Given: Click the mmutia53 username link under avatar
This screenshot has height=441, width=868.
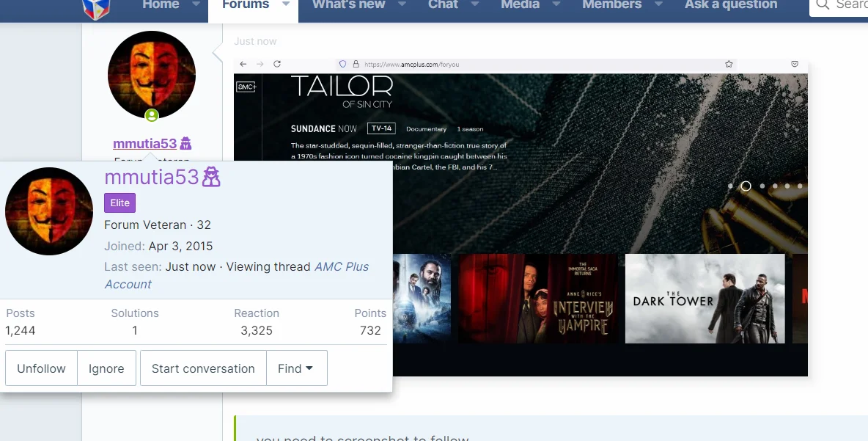Looking at the screenshot, I should [144, 144].
